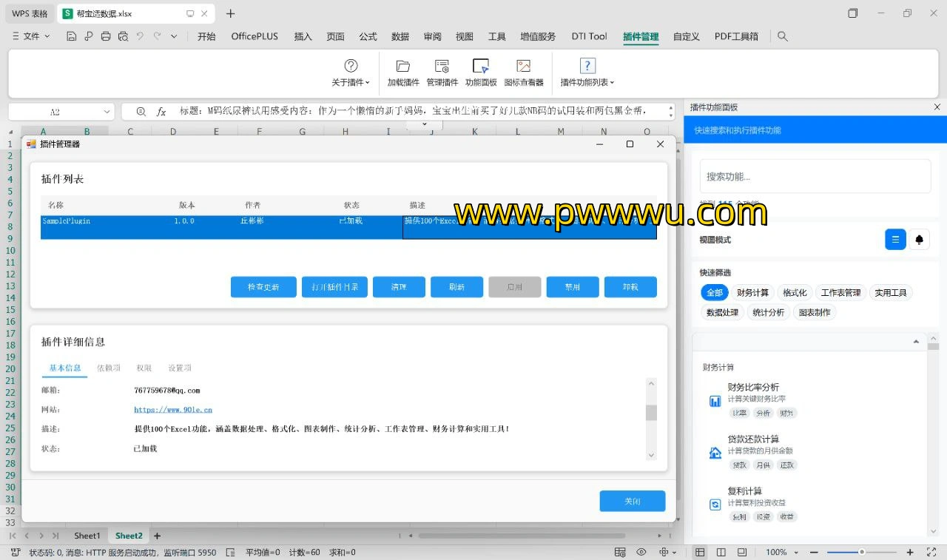Open the PDF工具箱 ribbon tab
947x560 pixels.
pyautogui.click(x=736, y=36)
